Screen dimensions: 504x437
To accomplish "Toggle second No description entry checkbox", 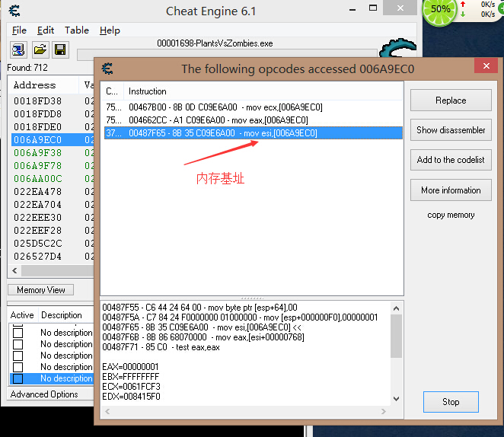I will tap(18, 344).
